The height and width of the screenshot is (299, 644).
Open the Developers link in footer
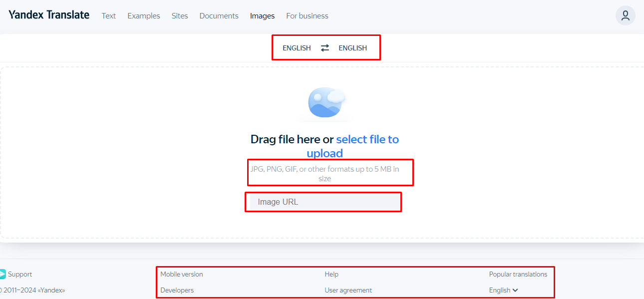click(x=177, y=290)
